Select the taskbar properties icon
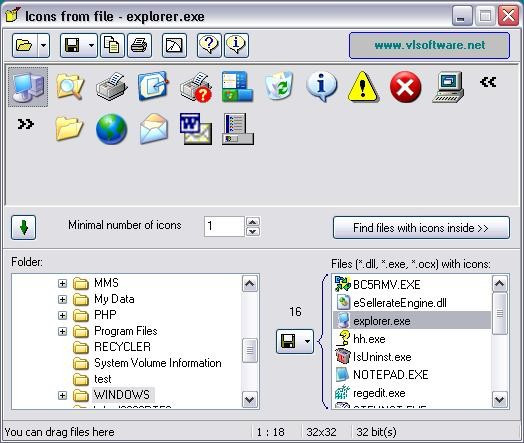524x443 pixels. tap(238, 129)
